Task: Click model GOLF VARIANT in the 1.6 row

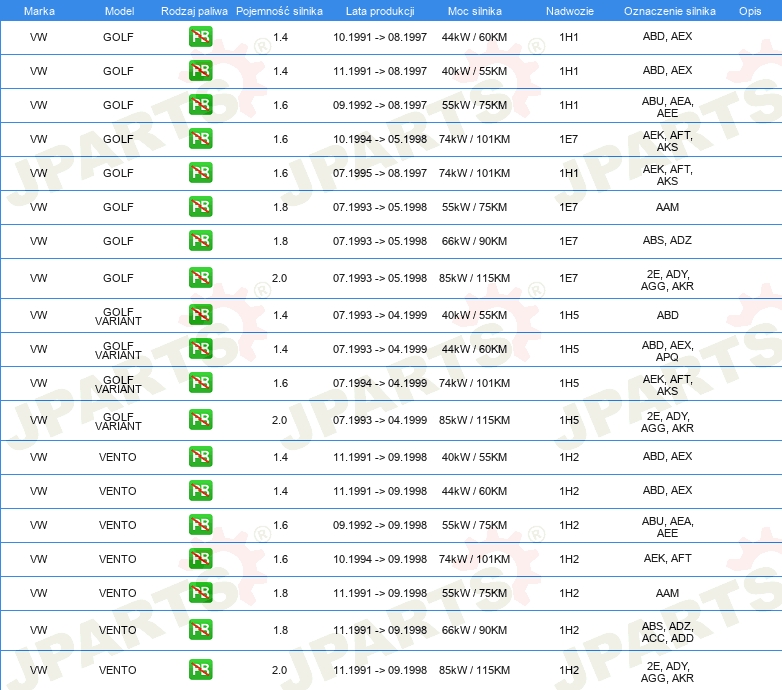Action: coord(118,384)
